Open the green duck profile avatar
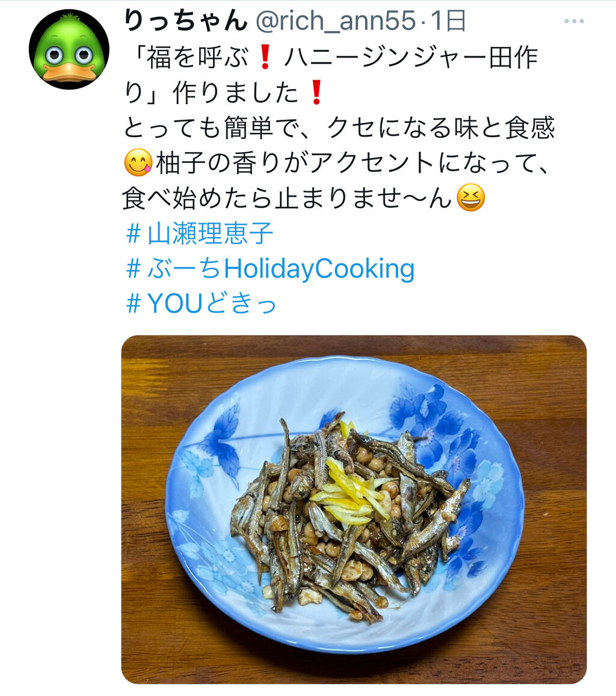616x696 pixels. coord(69,49)
